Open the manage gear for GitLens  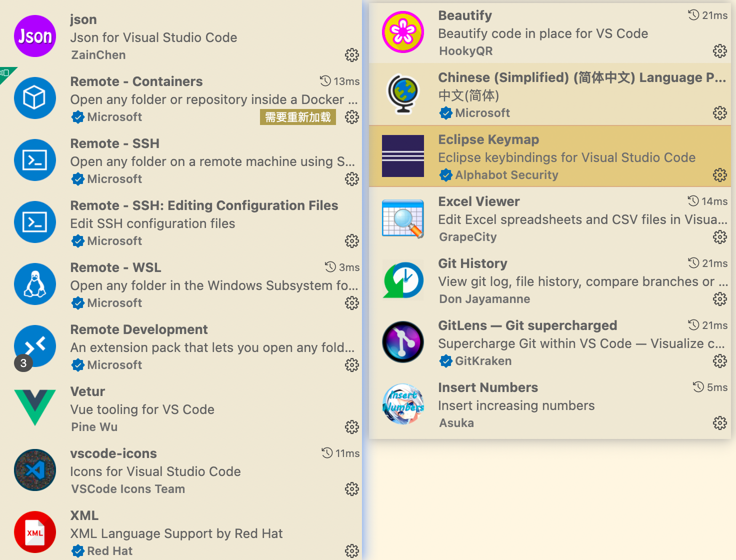720,361
